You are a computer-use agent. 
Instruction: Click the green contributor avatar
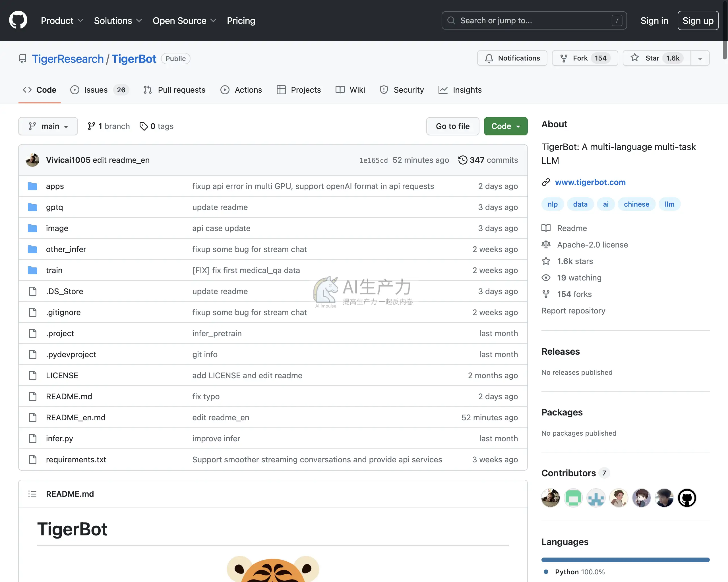pos(573,498)
